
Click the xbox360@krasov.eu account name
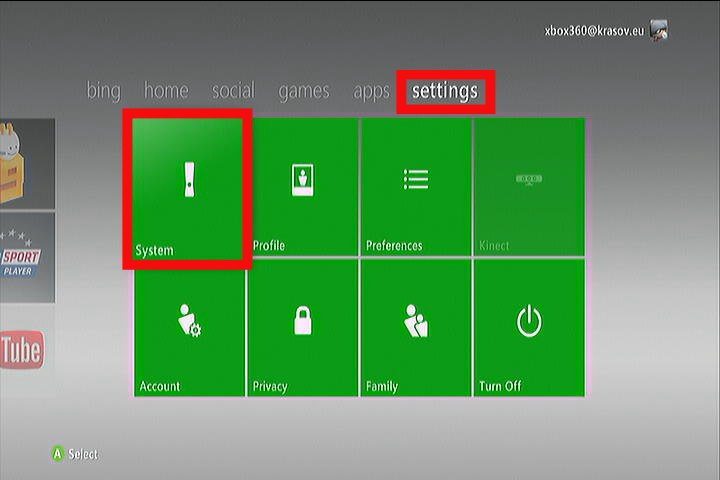tap(594, 30)
